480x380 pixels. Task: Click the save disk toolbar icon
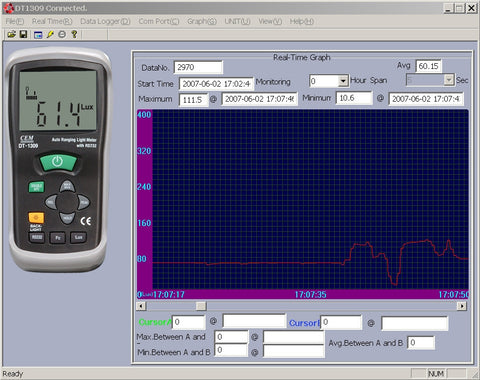click(x=23, y=34)
